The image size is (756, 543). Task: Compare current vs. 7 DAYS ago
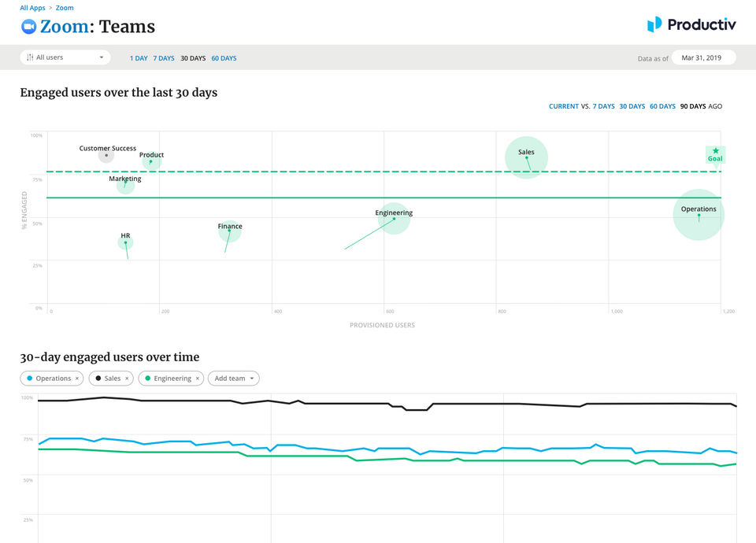[604, 106]
